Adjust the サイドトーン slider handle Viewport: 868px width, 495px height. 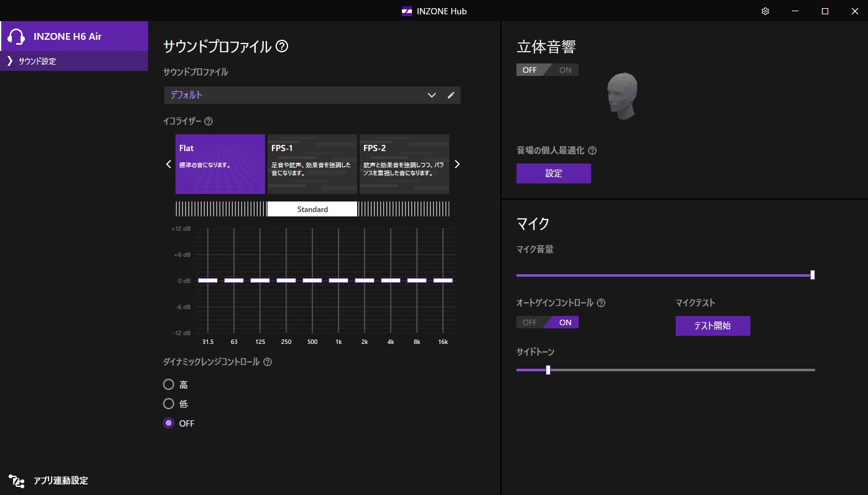click(x=548, y=370)
